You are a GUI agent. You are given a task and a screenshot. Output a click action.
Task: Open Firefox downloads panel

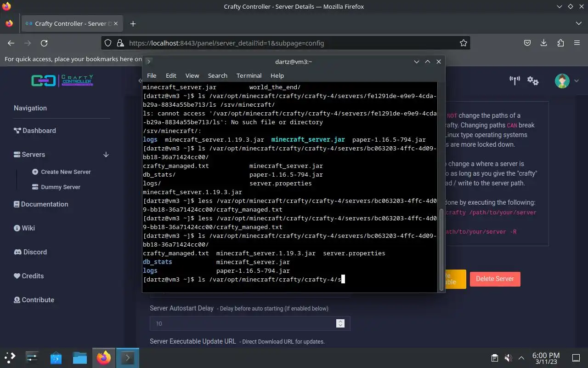point(544,43)
